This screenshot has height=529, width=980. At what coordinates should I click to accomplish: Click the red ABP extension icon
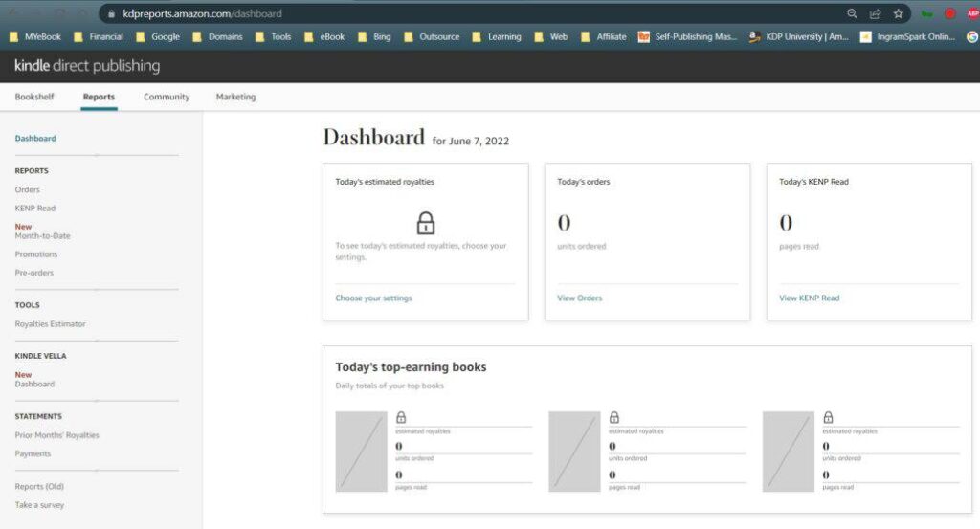(x=973, y=13)
